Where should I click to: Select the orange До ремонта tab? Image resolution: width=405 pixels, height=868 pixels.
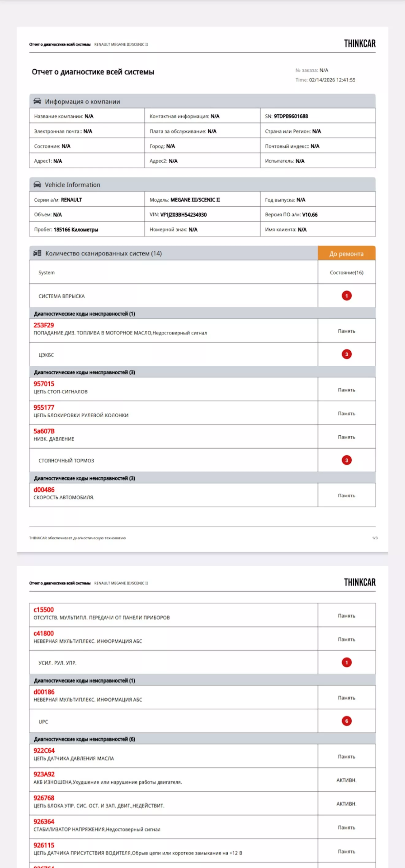point(346,253)
